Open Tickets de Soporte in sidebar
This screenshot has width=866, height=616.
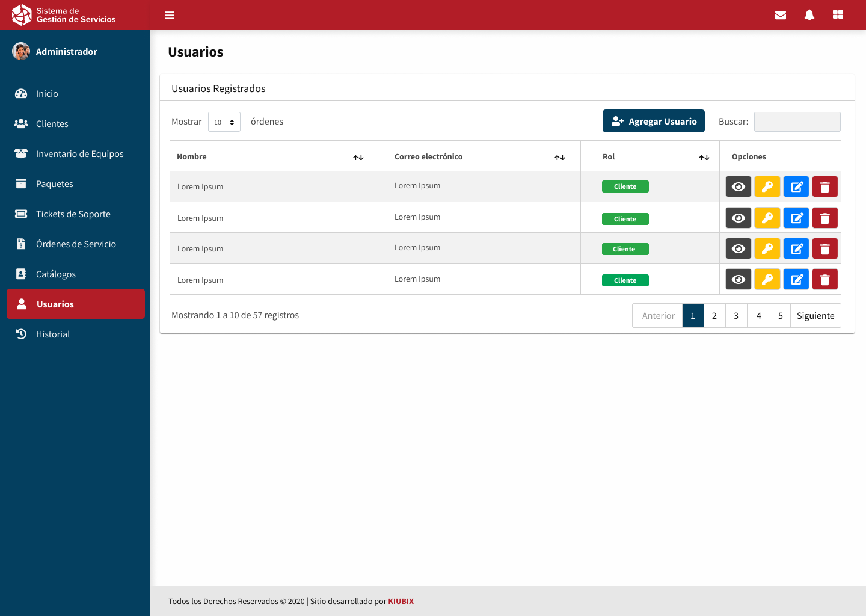point(73,214)
